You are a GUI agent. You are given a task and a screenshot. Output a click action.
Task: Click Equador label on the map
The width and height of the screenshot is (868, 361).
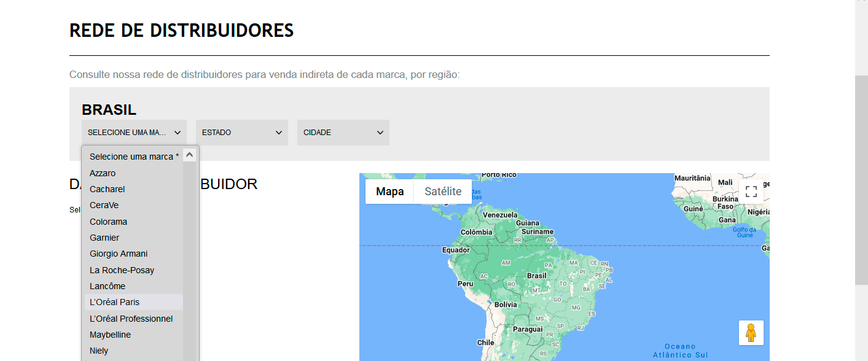pyautogui.click(x=456, y=250)
